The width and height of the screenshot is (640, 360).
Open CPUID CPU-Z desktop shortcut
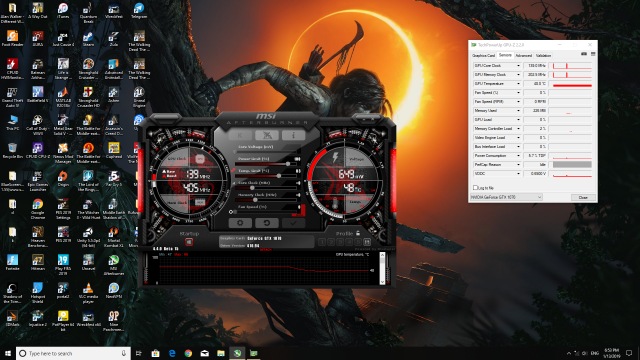[x=38, y=151]
